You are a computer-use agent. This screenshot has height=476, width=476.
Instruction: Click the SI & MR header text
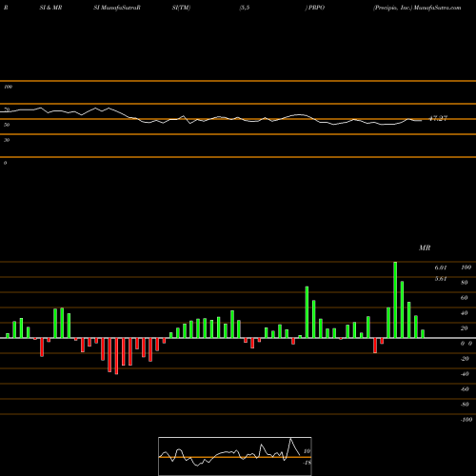pos(50,8)
